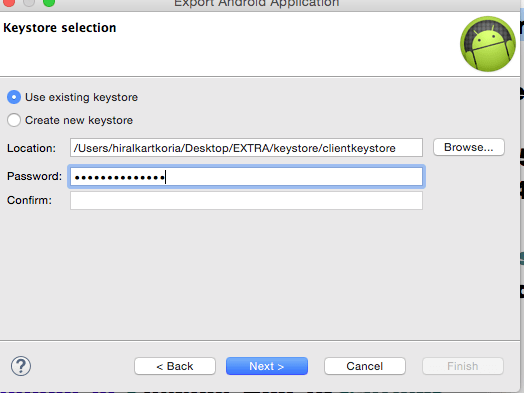Click the Password: label text
The image size is (524, 393).
(34, 176)
